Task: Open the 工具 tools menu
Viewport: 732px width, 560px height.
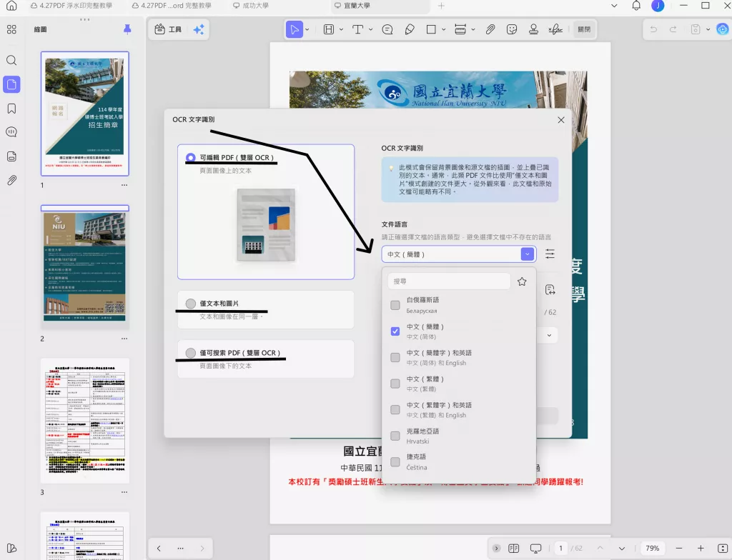Action: 168,29
